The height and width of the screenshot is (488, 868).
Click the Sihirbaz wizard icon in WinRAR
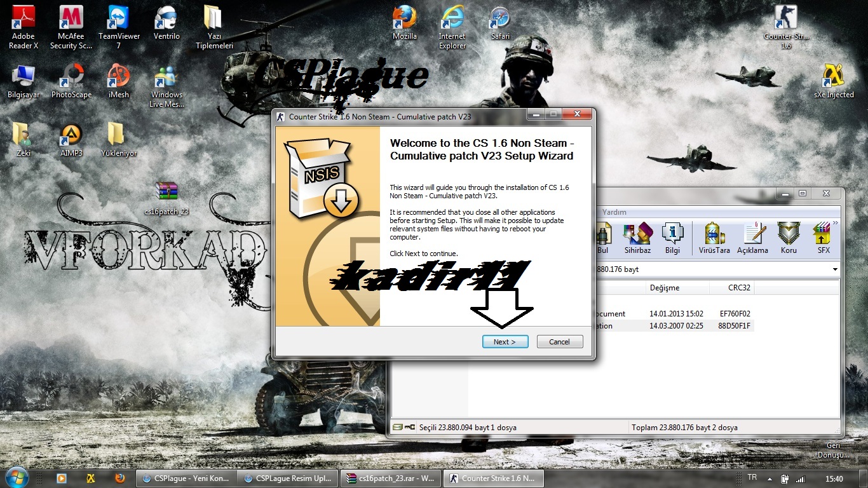click(637, 239)
